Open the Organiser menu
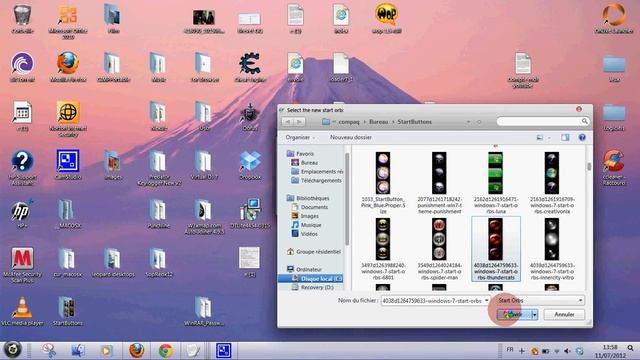The height and width of the screenshot is (360, 640). [x=300, y=137]
